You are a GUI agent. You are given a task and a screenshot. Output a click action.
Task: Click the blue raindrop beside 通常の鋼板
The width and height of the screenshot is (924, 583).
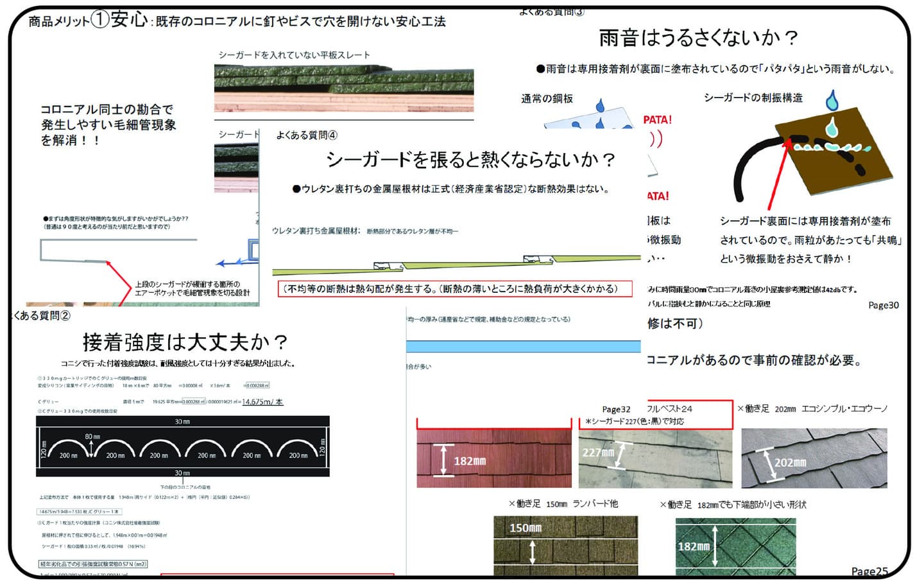click(x=601, y=105)
